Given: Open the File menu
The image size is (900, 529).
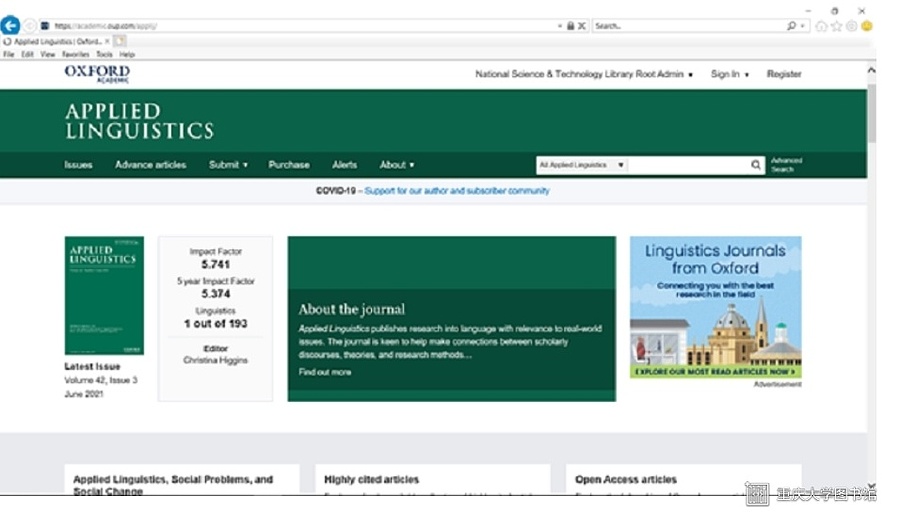Looking at the screenshot, I should coord(9,55).
